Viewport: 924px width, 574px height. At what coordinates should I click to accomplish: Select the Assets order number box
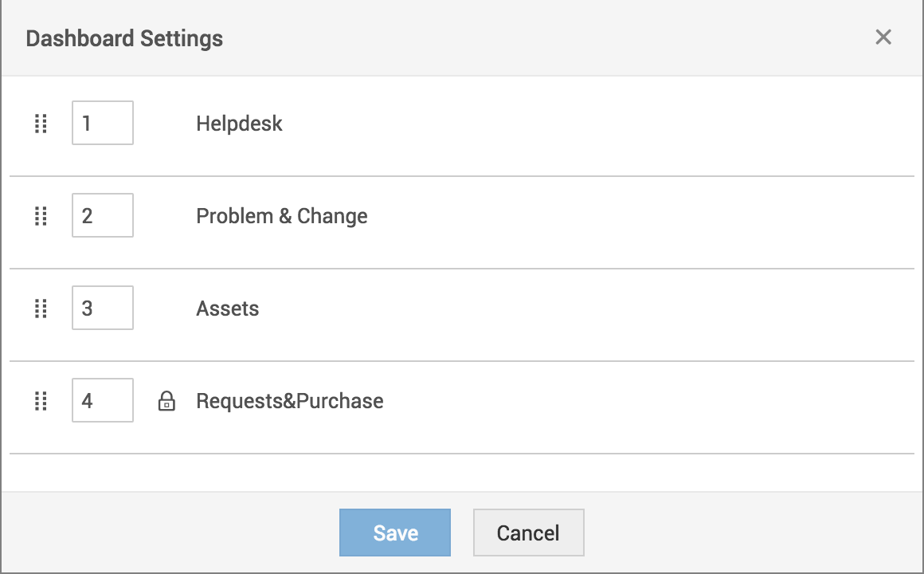click(x=103, y=309)
